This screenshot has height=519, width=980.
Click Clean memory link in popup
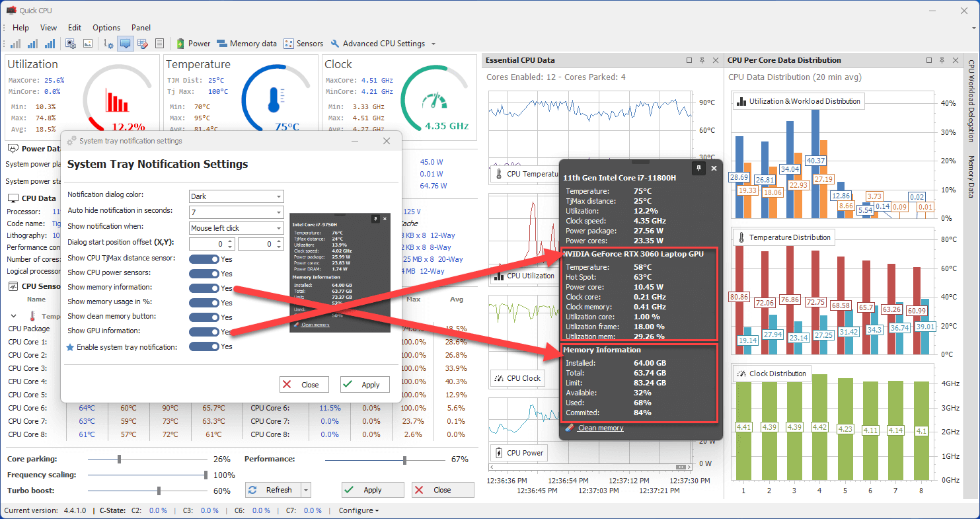click(601, 428)
